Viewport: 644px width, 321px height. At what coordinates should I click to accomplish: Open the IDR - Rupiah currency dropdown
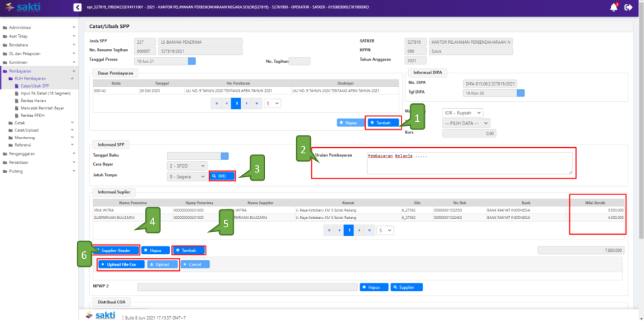coord(462,112)
